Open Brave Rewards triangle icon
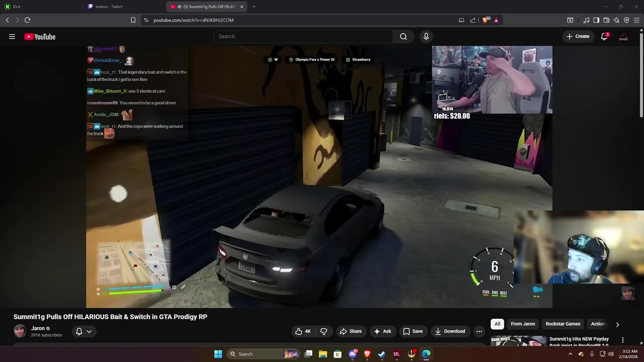This screenshot has width=644, height=362. tap(496, 20)
